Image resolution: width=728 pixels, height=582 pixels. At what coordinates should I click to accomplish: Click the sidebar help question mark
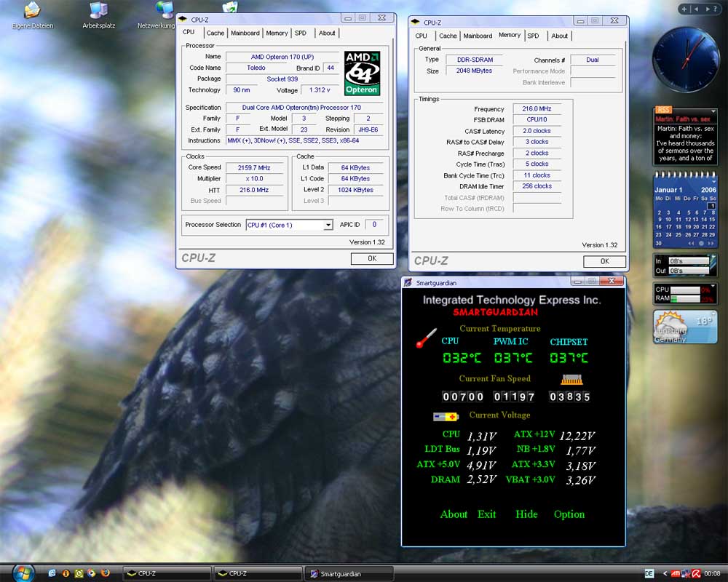coord(715,9)
